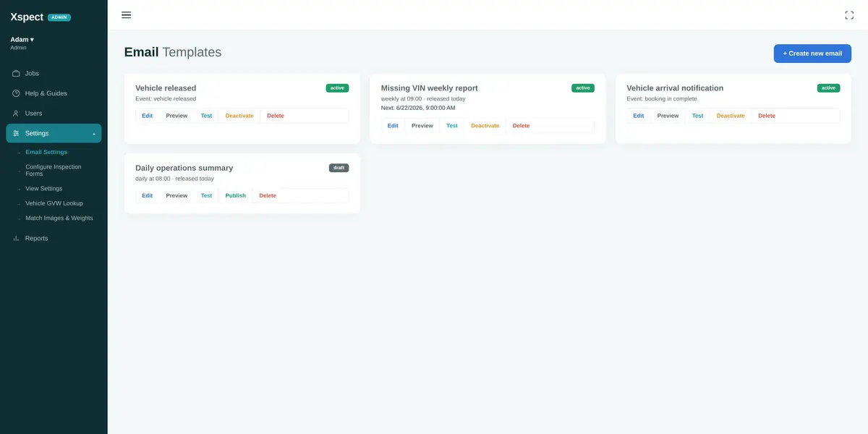The image size is (868, 434).
Task: Delete the Vehicle arrival notification template
Action: [767, 116]
